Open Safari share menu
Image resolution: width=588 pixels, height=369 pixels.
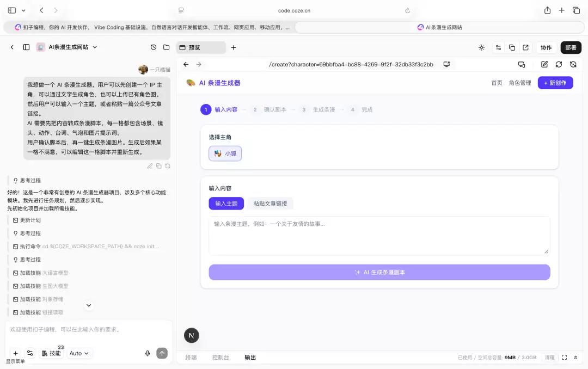[548, 10]
